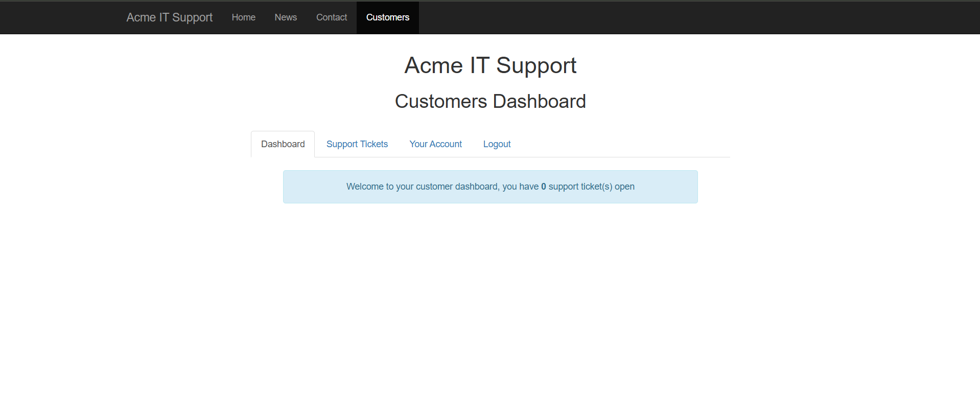980x415 pixels.
Task: Log out using the Logout link
Action: (x=497, y=144)
